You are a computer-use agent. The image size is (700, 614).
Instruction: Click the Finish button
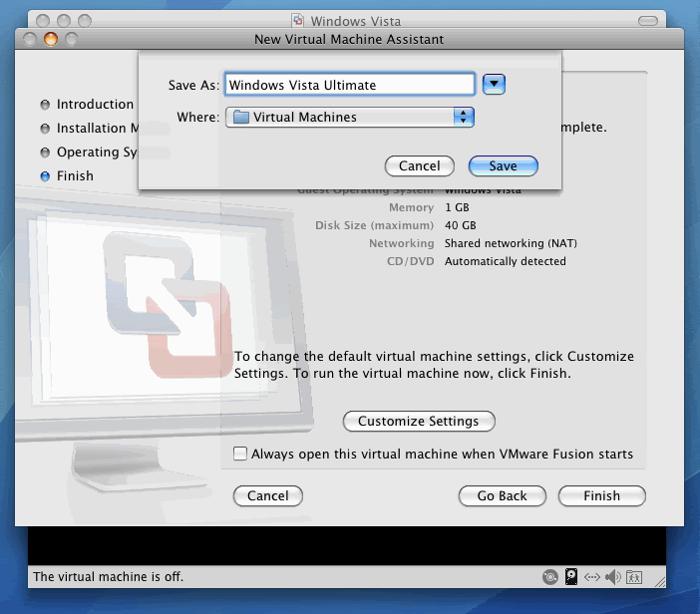pyautogui.click(x=601, y=495)
